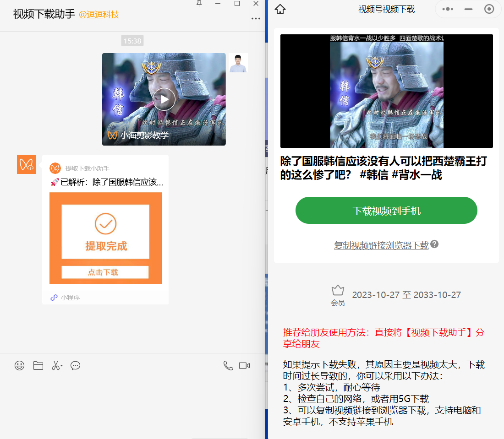Screen dimensions: 504x439
Task: Click the 15:38 timestamp in the chat
Action: tap(132, 41)
